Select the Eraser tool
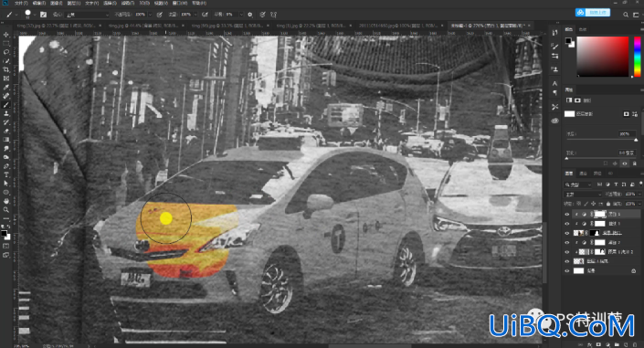The width and height of the screenshot is (644, 348). (x=6, y=131)
